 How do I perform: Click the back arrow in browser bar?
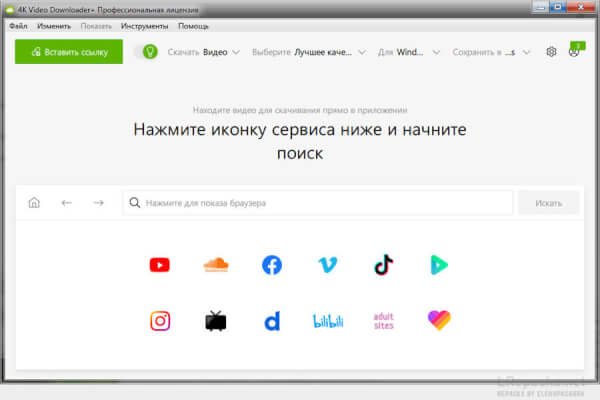[x=67, y=203]
